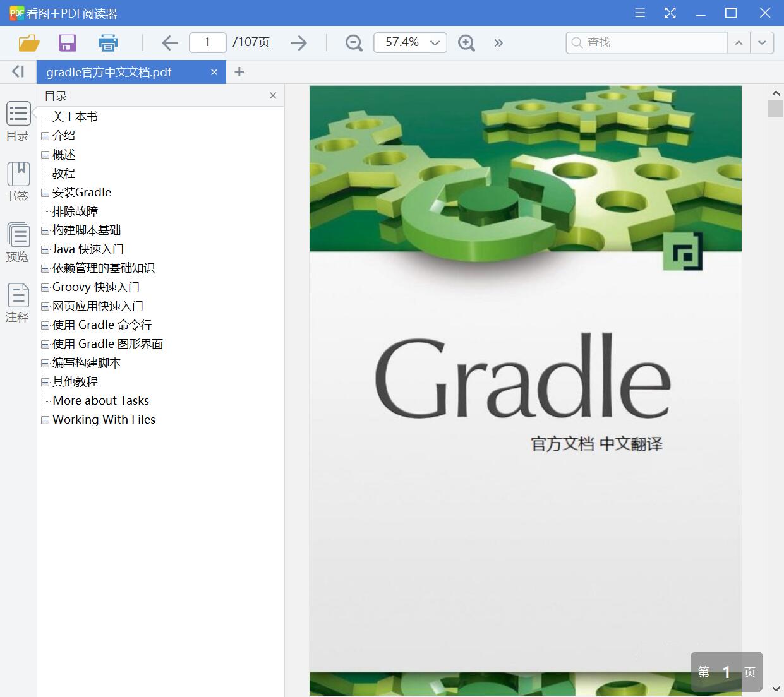Zoom in with the plus magnifier icon

(x=466, y=43)
